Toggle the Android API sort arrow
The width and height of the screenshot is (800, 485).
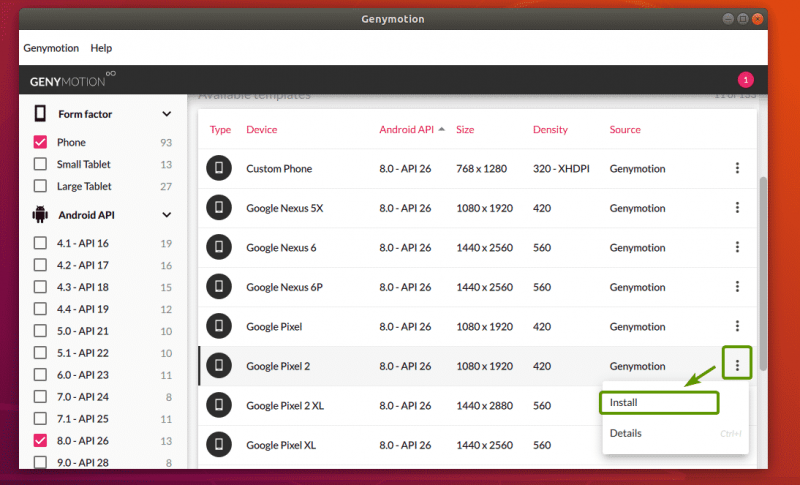click(441, 129)
